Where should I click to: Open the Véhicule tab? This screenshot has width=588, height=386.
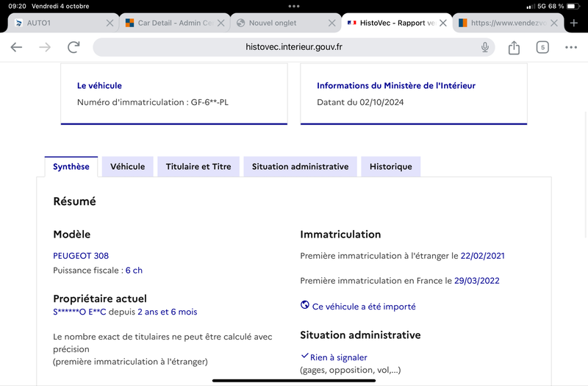127,167
